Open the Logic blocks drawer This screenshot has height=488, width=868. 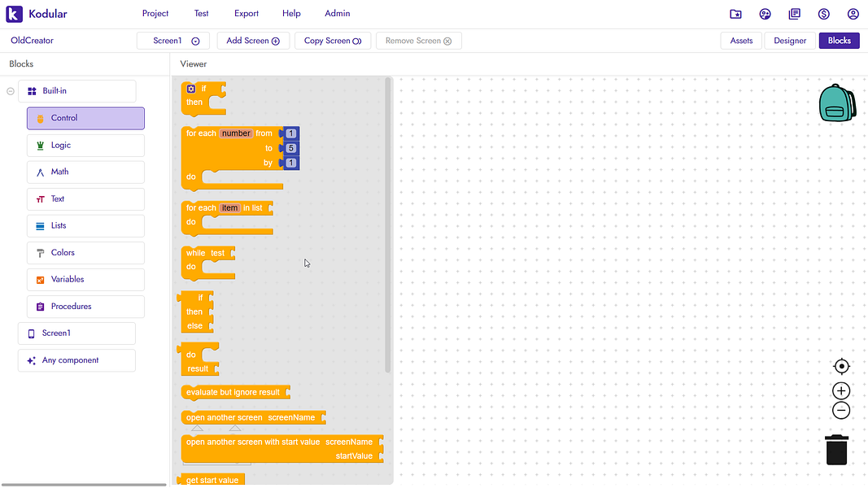point(85,145)
